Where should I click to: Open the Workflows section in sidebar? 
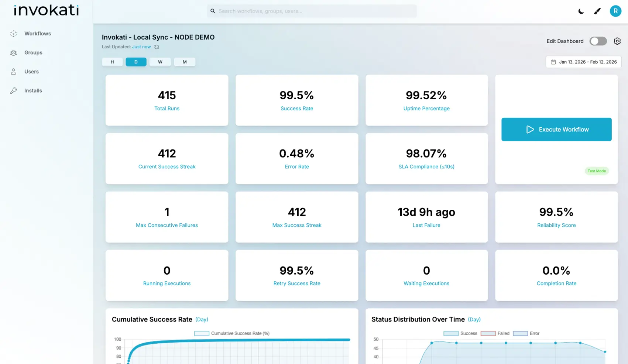click(37, 33)
